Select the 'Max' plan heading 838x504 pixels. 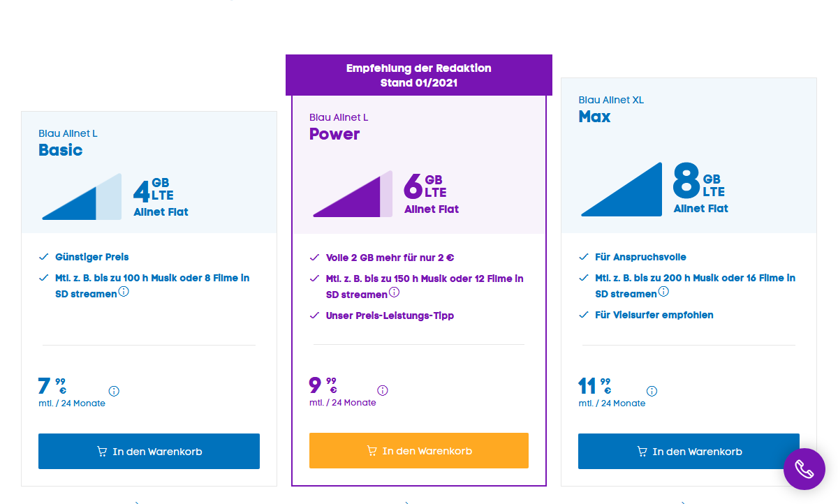point(594,117)
